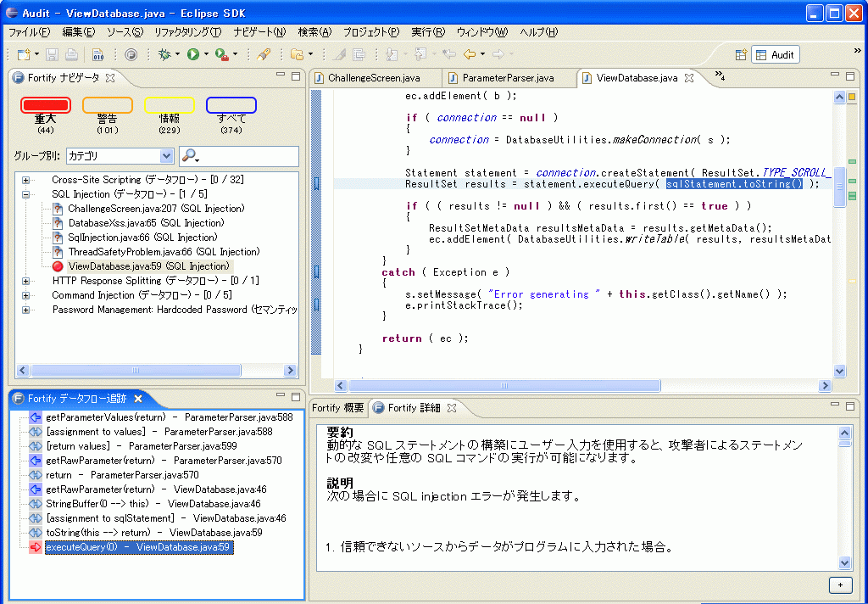Click the round Fortify scan icon
Image resolution: width=868 pixels, height=604 pixels.
(131, 54)
